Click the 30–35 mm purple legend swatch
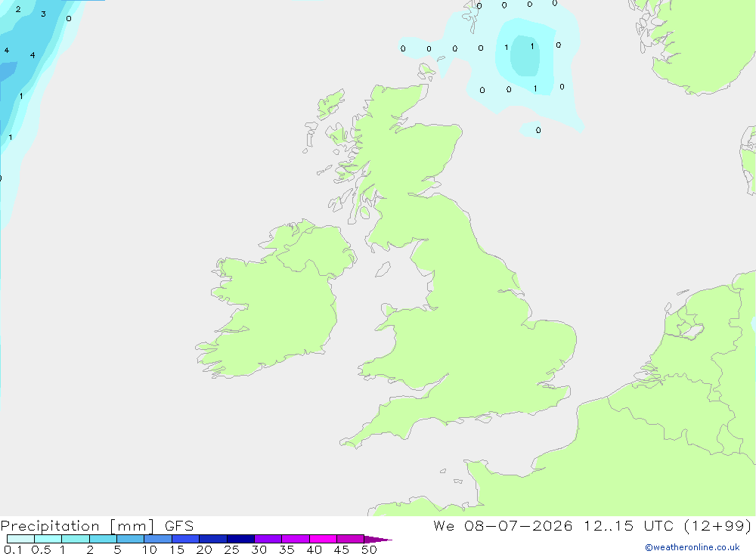 pyautogui.click(x=268, y=539)
